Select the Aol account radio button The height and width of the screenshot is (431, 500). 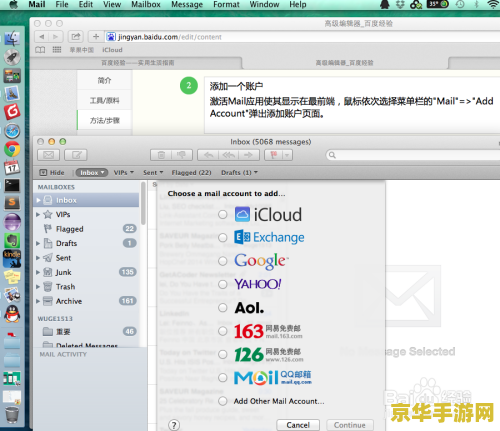(x=223, y=308)
